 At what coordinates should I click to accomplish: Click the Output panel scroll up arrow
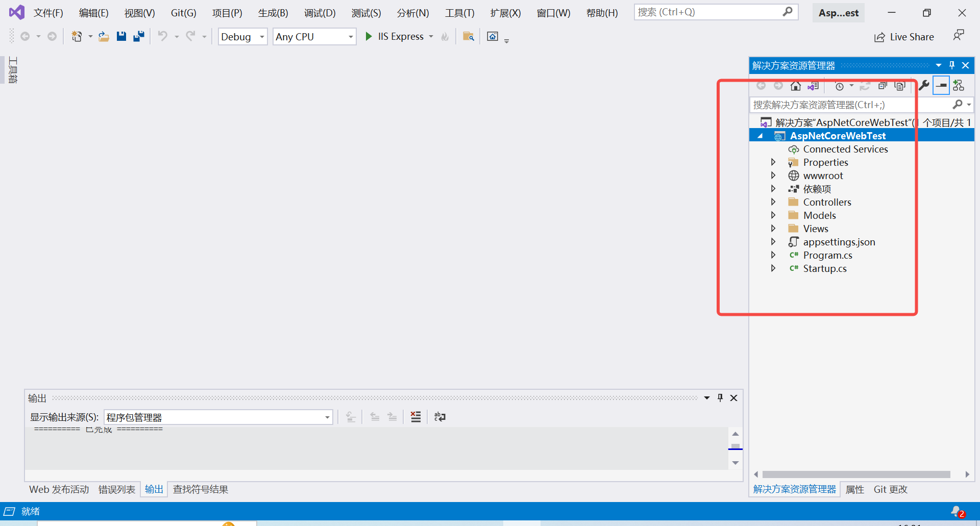[x=736, y=434]
